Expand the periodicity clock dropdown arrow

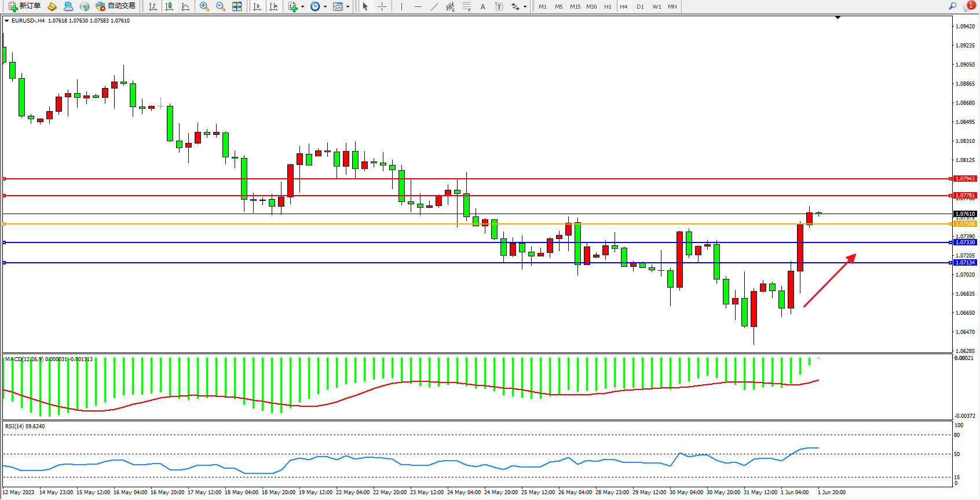pos(325,7)
